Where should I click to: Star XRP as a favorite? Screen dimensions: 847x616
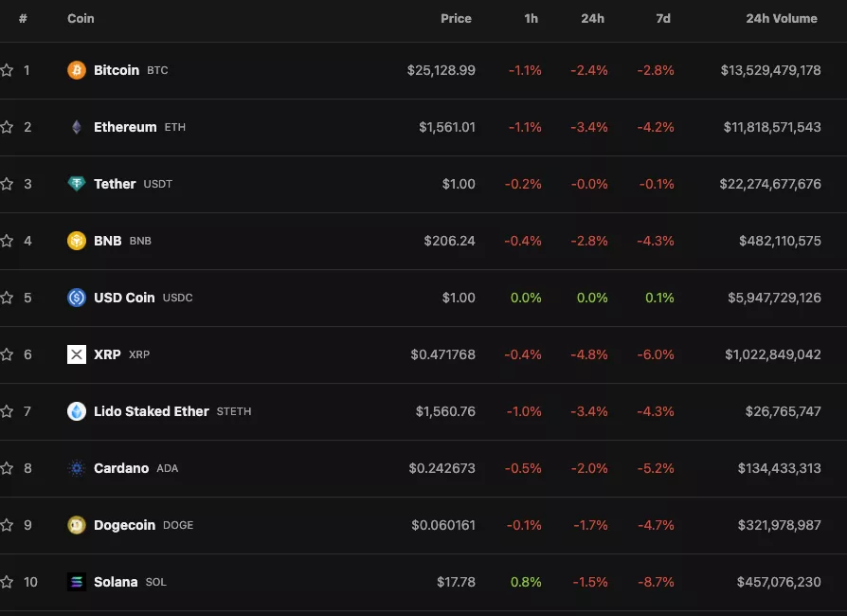point(7,354)
